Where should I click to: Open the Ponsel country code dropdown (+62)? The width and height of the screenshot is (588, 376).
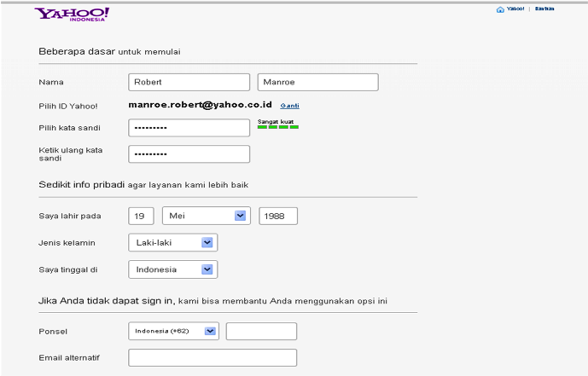(173, 331)
